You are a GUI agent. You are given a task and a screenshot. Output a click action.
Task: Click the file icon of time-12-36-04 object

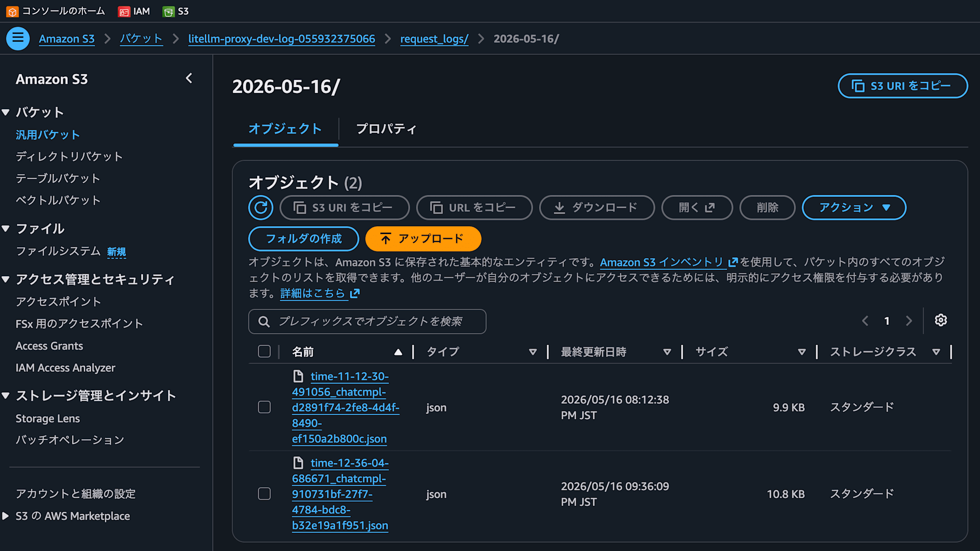[298, 463]
